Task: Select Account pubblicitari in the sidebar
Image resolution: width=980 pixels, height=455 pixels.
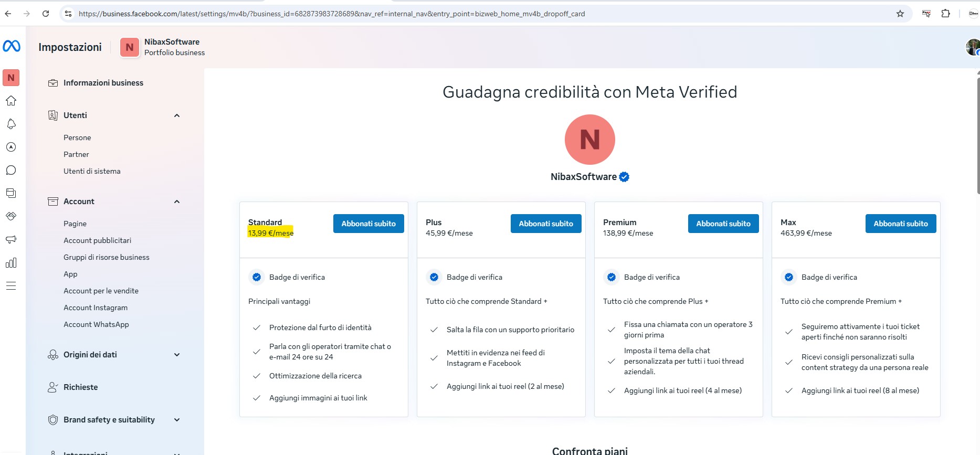Action: click(x=97, y=240)
